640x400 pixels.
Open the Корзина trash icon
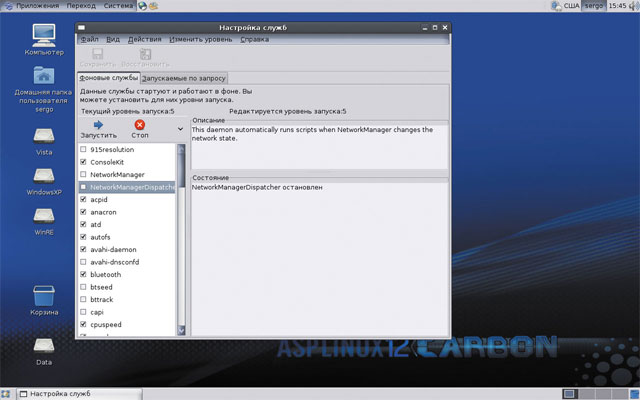[x=44, y=296]
